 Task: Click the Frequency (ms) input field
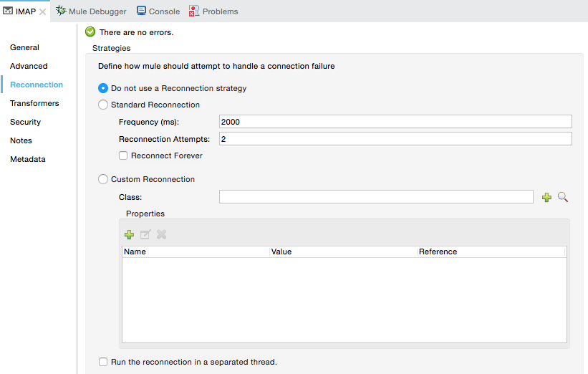pos(395,122)
